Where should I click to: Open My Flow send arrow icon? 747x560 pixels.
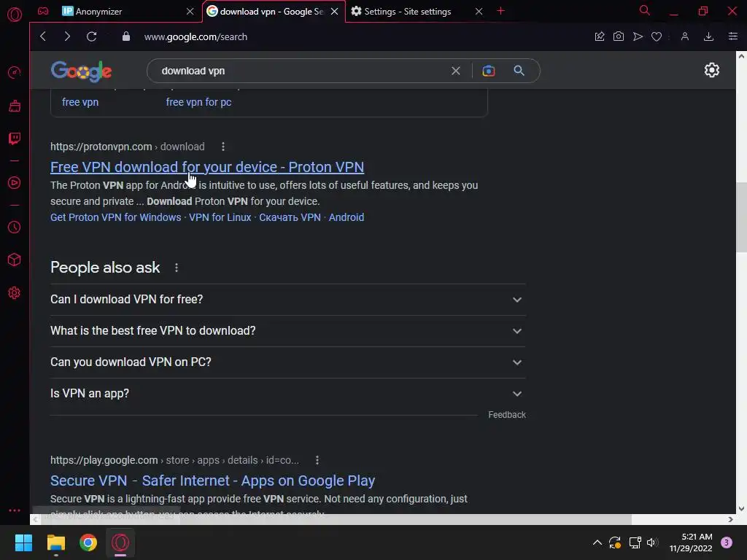pos(638,36)
